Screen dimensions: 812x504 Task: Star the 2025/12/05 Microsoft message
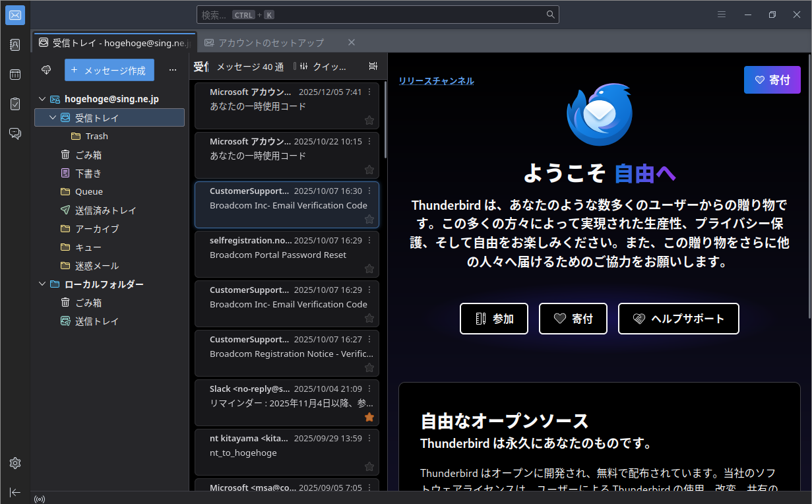[x=369, y=120]
